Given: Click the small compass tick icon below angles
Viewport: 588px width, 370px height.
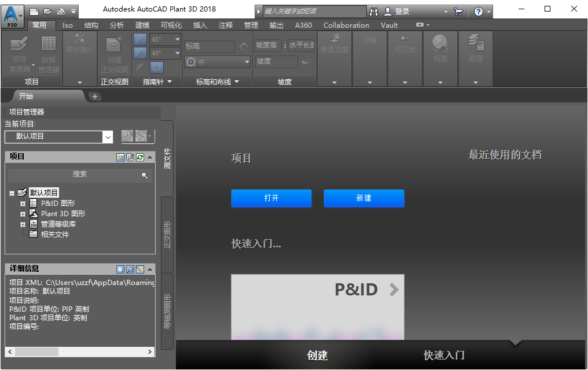Looking at the screenshot, I should (140, 68).
